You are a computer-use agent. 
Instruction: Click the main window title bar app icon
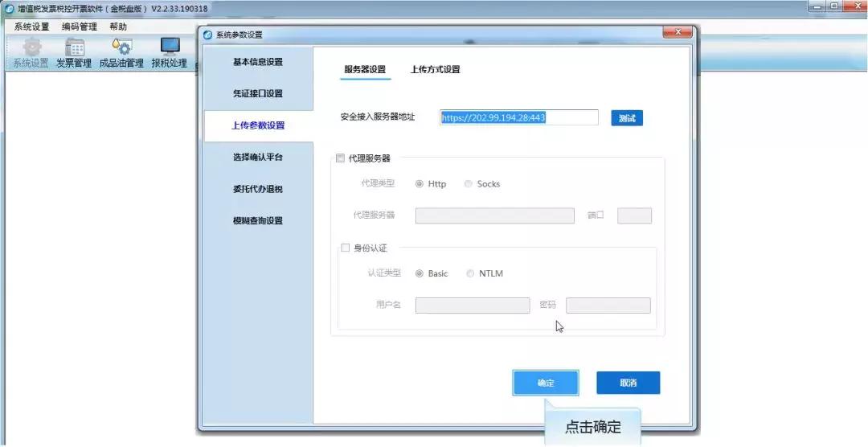pyautogui.click(x=9, y=9)
